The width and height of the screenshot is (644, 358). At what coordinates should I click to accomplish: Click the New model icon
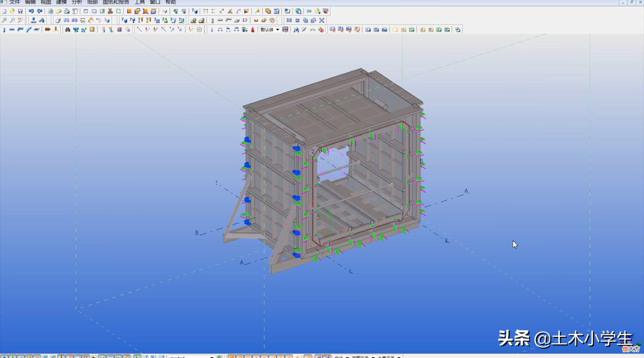point(4,11)
